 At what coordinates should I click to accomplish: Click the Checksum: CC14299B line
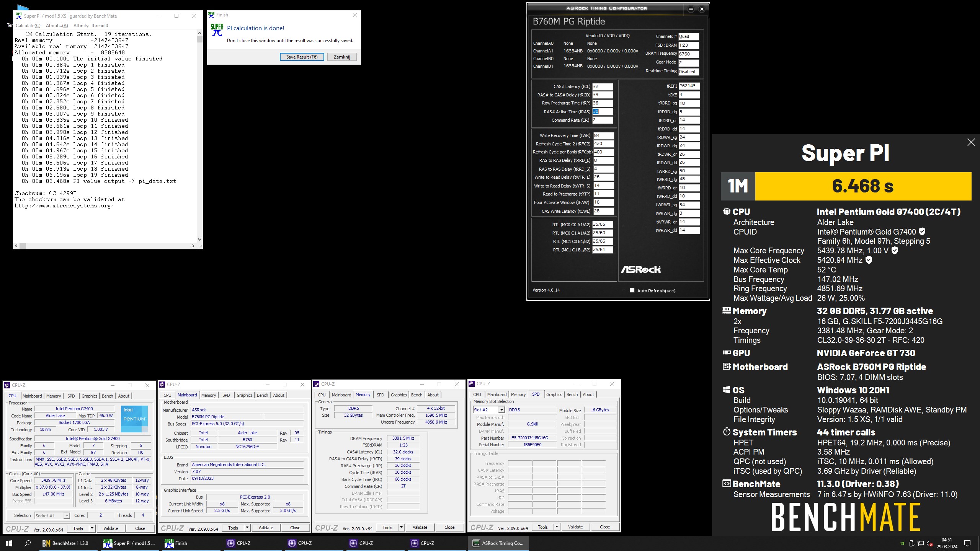click(46, 193)
